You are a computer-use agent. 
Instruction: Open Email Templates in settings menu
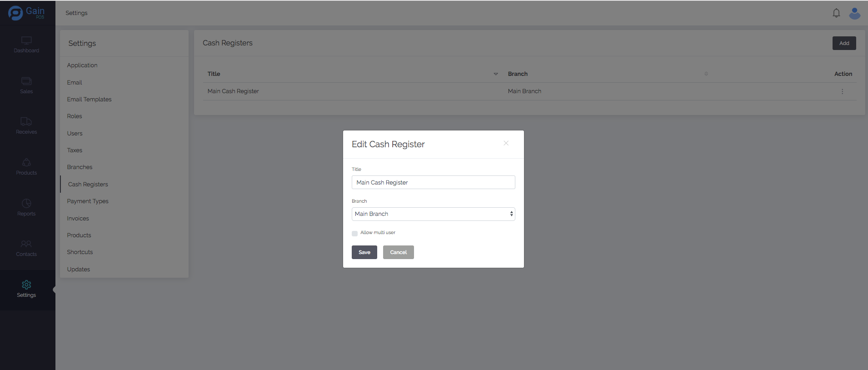[x=89, y=100]
